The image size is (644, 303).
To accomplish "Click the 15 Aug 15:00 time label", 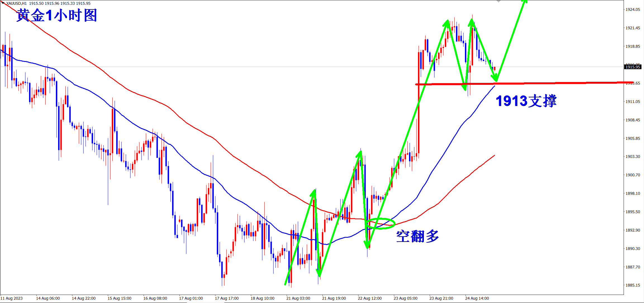I will point(119,298).
